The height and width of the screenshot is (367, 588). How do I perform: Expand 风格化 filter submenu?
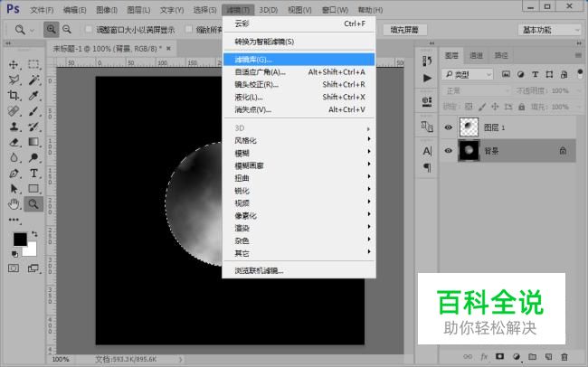point(299,141)
